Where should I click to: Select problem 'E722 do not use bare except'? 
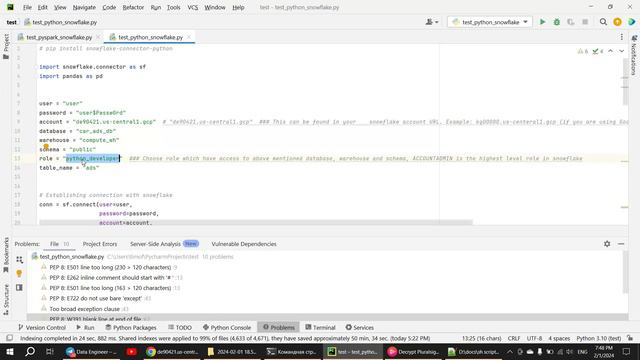click(x=96, y=298)
